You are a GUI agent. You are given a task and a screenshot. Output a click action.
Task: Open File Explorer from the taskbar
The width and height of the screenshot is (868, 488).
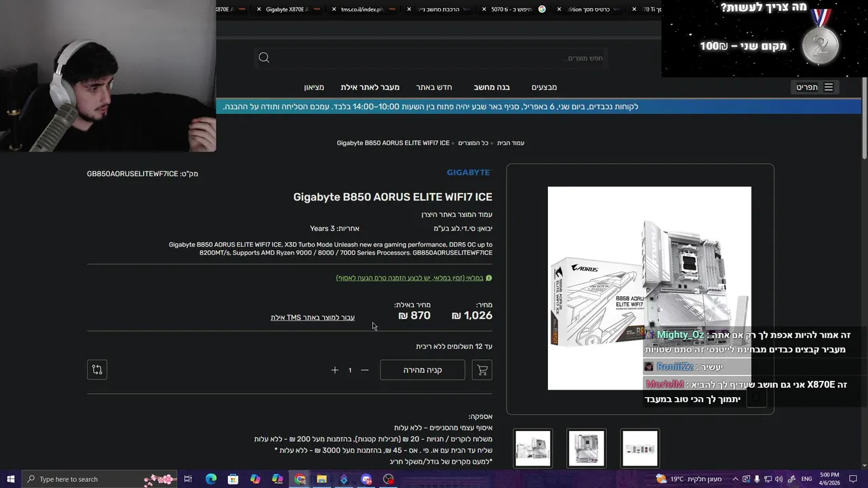click(x=321, y=479)
